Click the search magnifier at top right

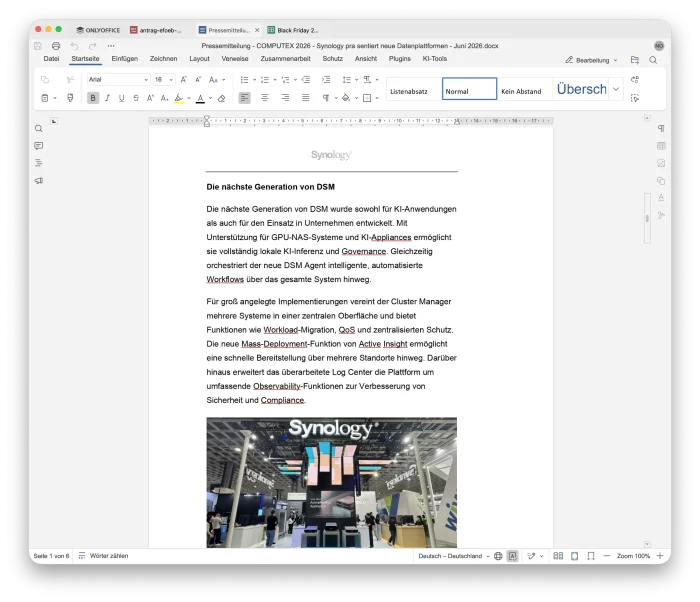point(653,60)
